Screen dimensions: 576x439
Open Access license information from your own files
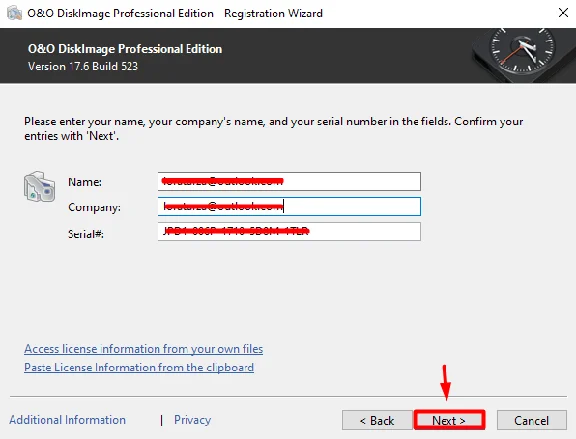coord(144,349)
